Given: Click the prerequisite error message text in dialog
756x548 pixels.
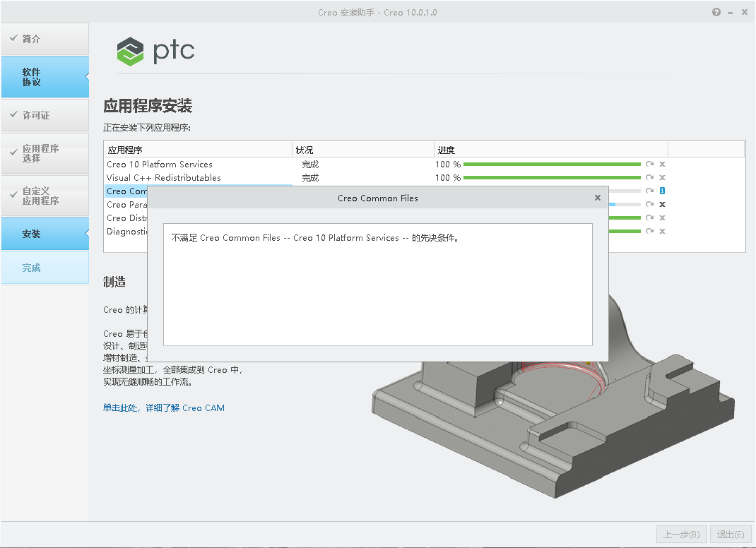Looking at the screenshot, I should click(x=315, y=237).
